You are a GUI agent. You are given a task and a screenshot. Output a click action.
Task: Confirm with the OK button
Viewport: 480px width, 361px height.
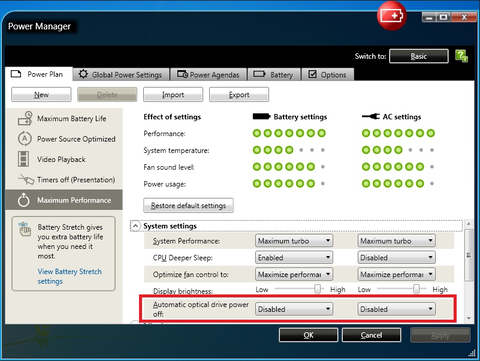point(308,335)
